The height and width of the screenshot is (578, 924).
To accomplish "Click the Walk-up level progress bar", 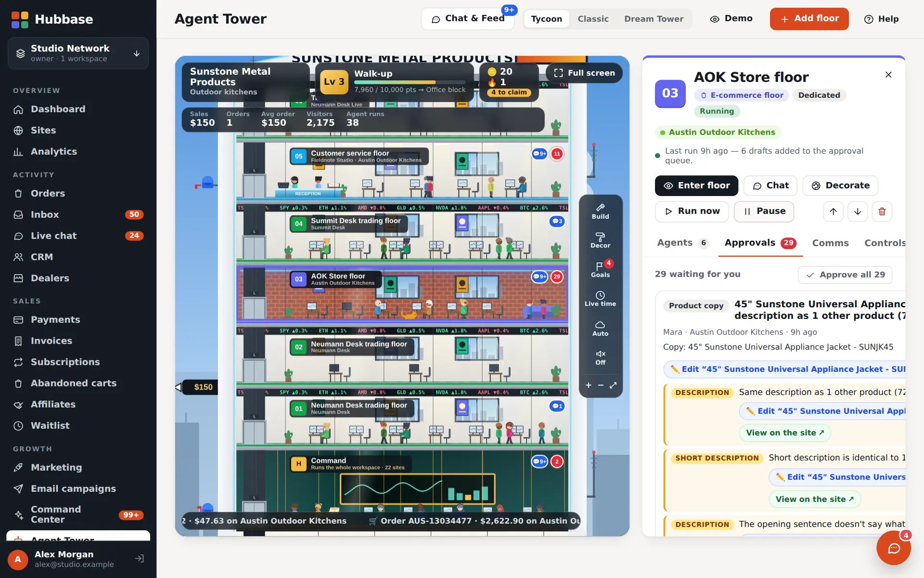I will click(410, 82).
